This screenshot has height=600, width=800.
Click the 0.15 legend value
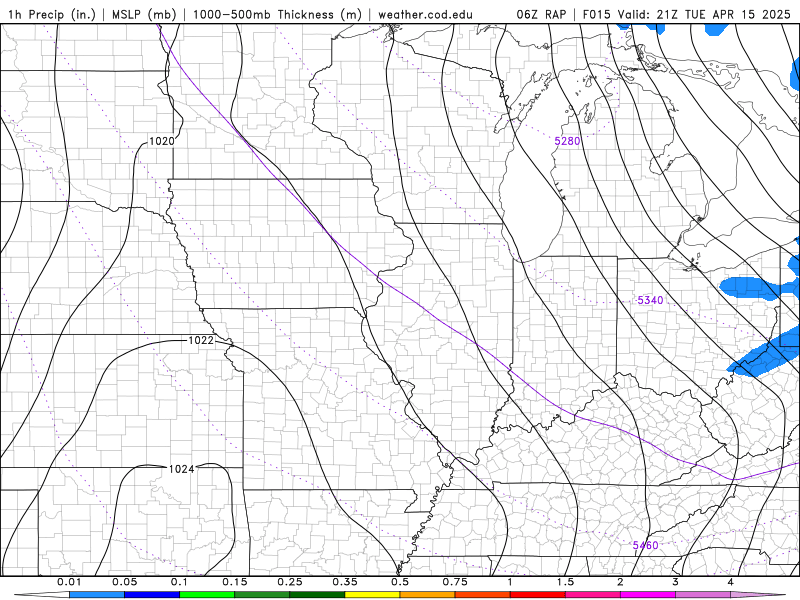tap(235, 582)
